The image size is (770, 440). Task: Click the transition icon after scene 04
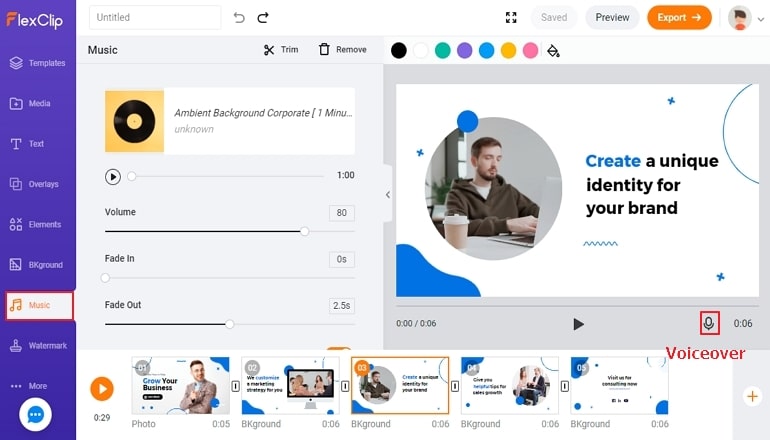pyautogui.click(x=565, y=386)
